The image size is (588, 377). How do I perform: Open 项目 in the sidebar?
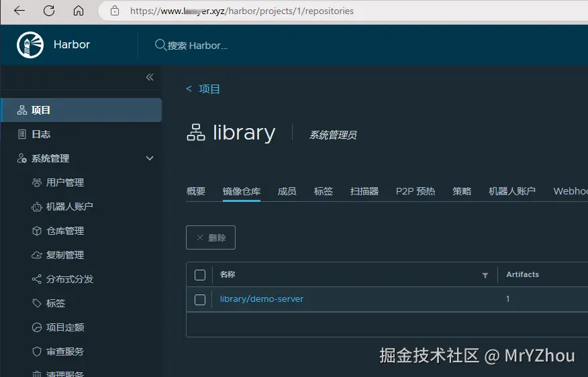(81, 110)
